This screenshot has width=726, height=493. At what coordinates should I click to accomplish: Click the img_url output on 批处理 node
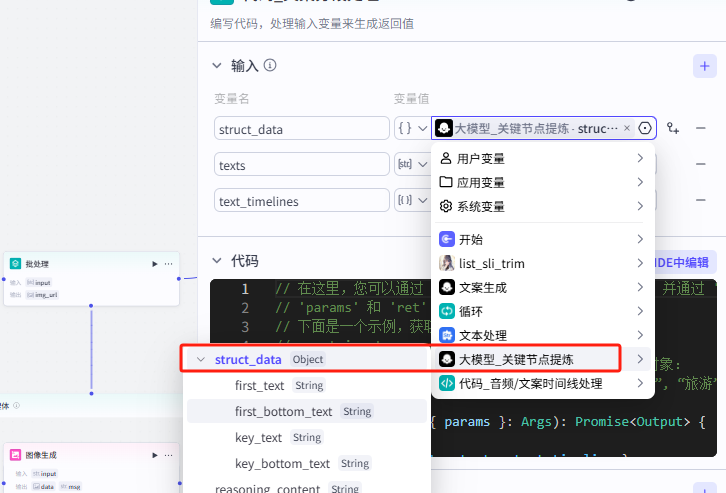[x=43, y=295]
